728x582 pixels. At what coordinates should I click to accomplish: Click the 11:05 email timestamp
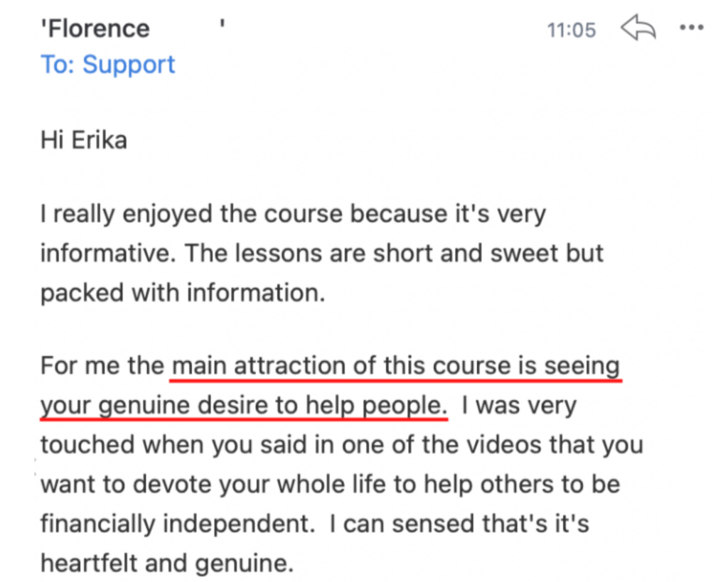[571, 30]
